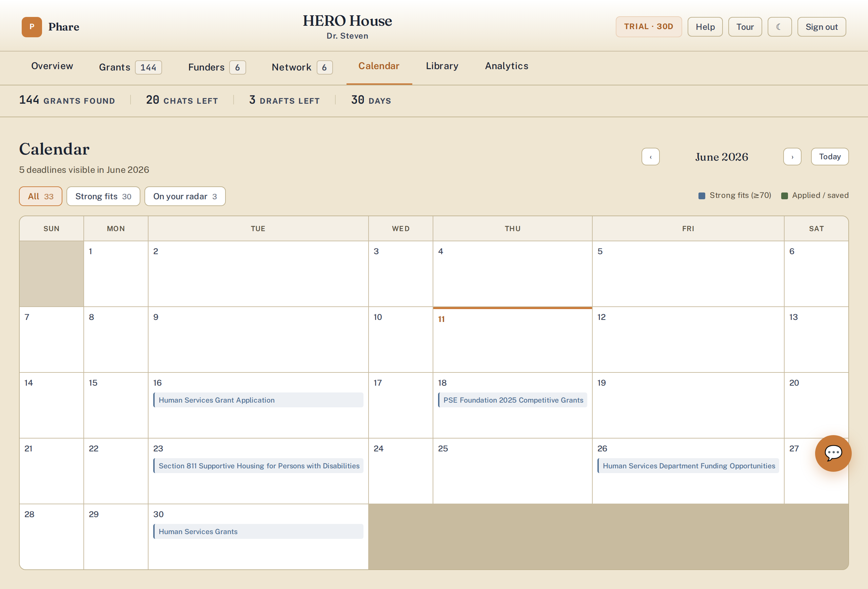Image resolution: width=868 pixels, height=589 pixels.
Task: Jump to Today
Action: coord(830,157)
